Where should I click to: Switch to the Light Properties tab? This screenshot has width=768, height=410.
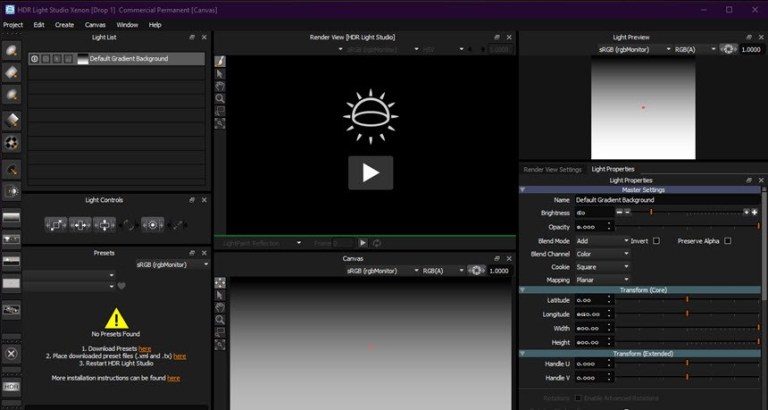(613, 169)
